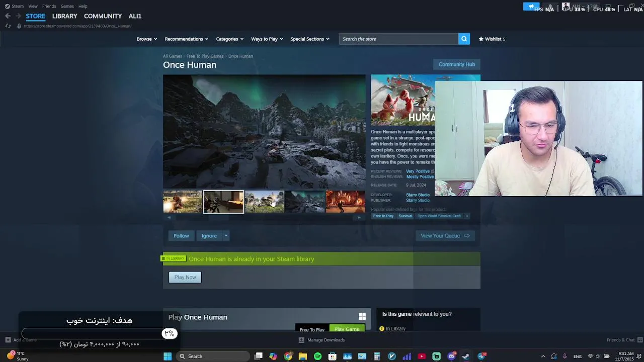Open the Survival tag
The height and width of the screenshot is (362, 644).
tap(405, 216)
